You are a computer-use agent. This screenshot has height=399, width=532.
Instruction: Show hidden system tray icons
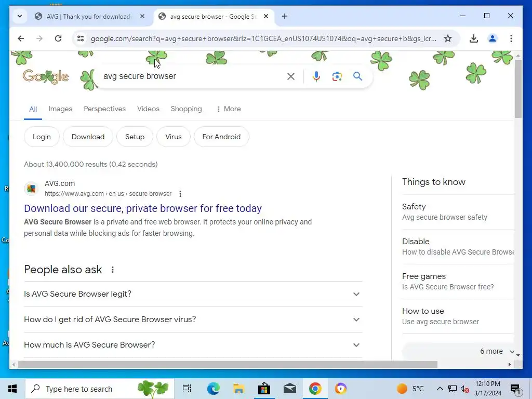440,389
